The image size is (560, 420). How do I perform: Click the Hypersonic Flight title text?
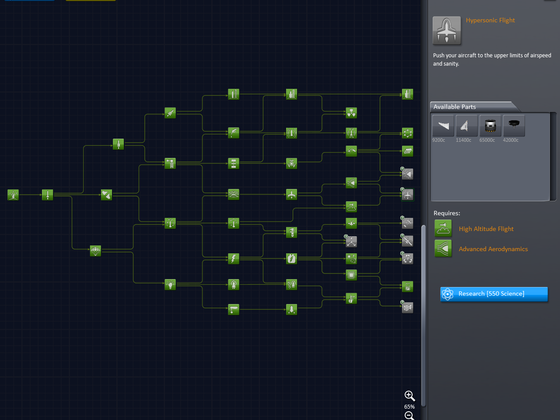(490, 20)
